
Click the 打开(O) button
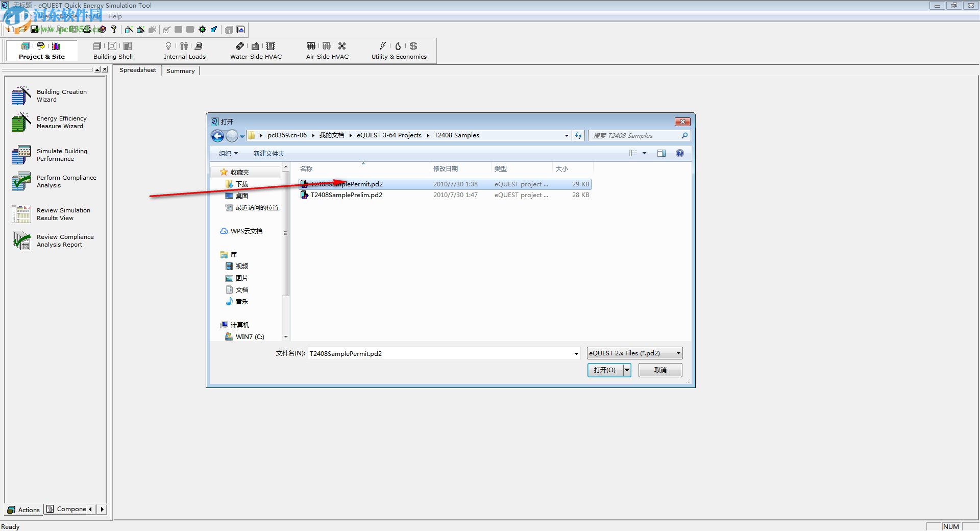tap(605, 370)
